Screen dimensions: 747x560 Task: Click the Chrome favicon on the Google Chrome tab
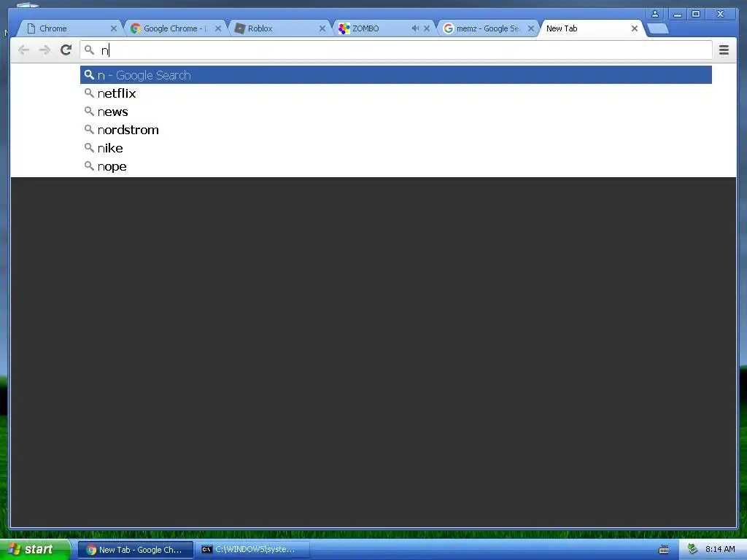click(x=136, y=28)
